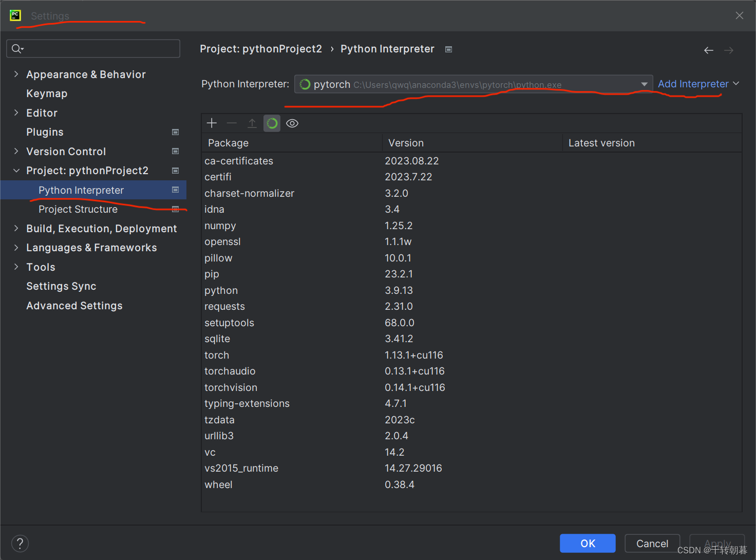Select the pillow package row
The width and height of the screenshot is (756, 560).
[471, 258]
